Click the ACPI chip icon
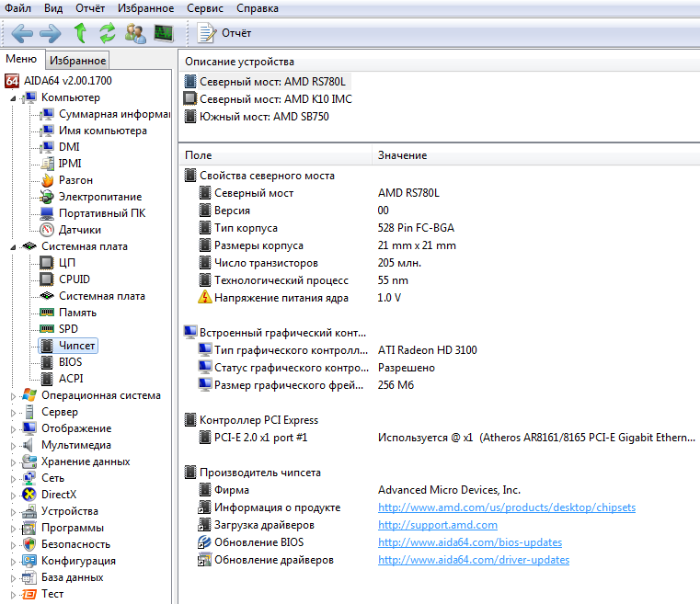The image size is (700, 604). [47, 379]
